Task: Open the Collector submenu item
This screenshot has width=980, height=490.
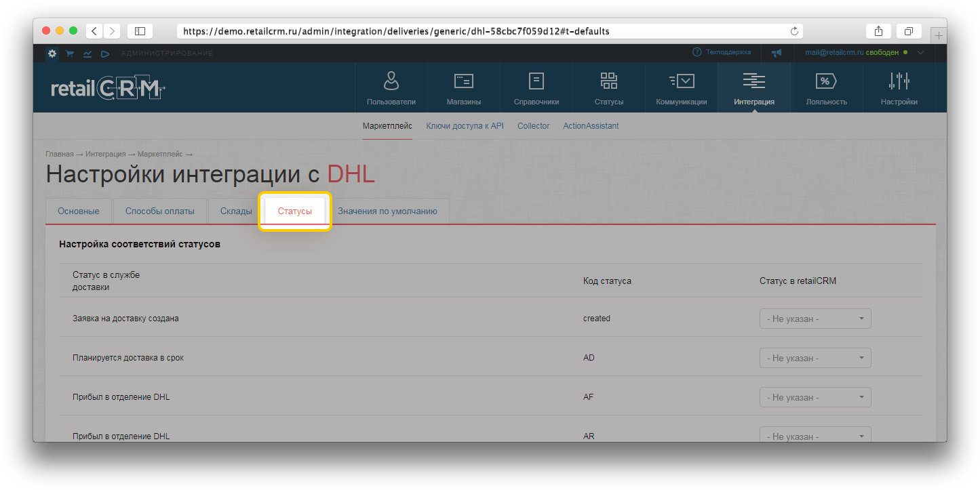Action: [533, 126]
